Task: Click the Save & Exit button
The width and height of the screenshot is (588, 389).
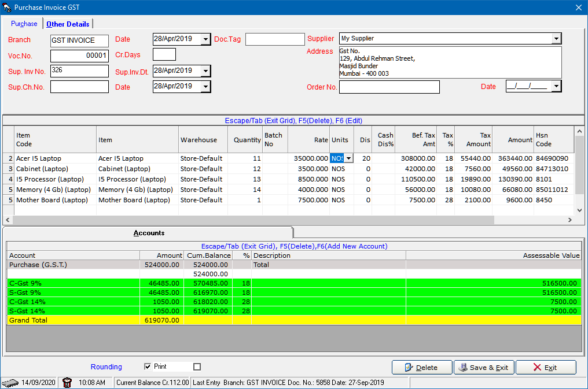Action: 484,368
